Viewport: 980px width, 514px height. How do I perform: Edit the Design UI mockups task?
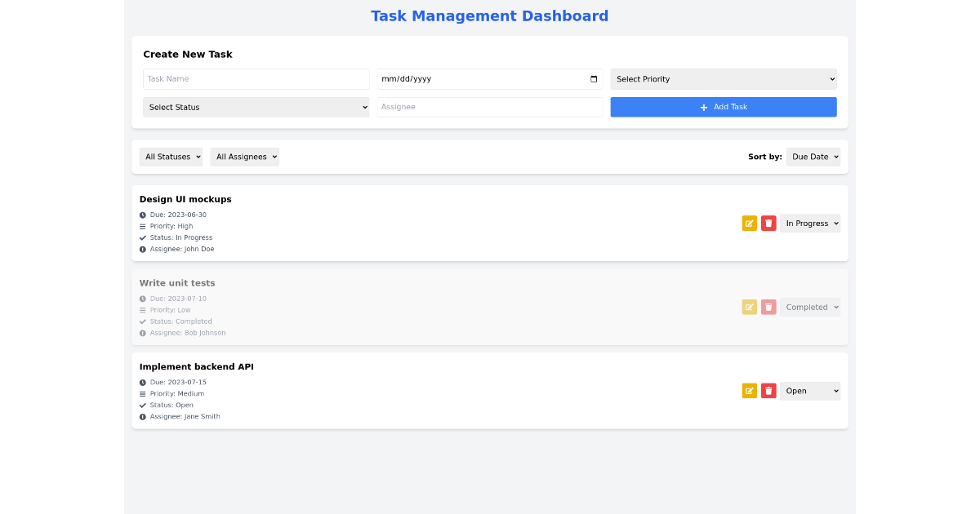click(749, 224)
